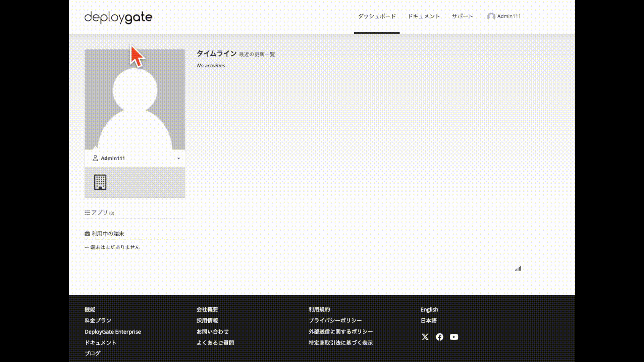Click the organization building icon
The width and height of the screenshot is (644, 362).
coord(100,182)
